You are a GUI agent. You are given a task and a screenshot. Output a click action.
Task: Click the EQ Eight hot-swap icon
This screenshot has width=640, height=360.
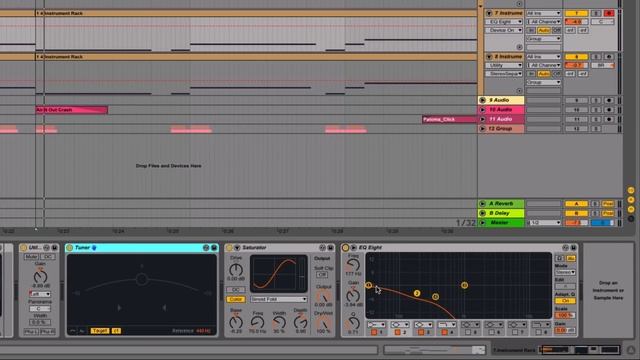click(x=565, y=248)
